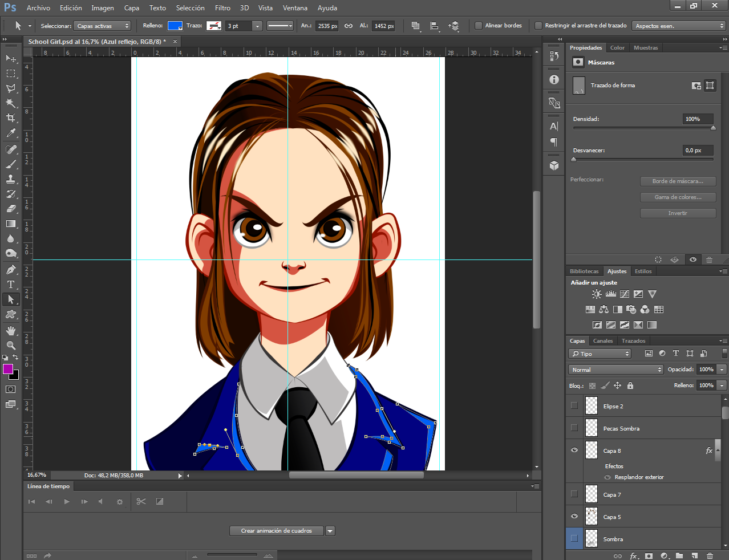The width and height of the screenshot is (729, 560).
Task: Open the stroke line style dropdown
Action: tap(280, 26)
